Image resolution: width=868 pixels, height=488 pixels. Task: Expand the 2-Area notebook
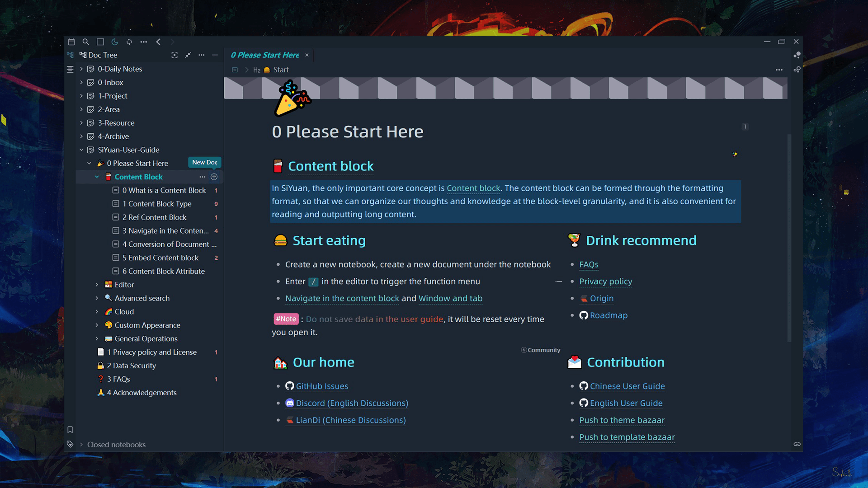coord(81,109)
